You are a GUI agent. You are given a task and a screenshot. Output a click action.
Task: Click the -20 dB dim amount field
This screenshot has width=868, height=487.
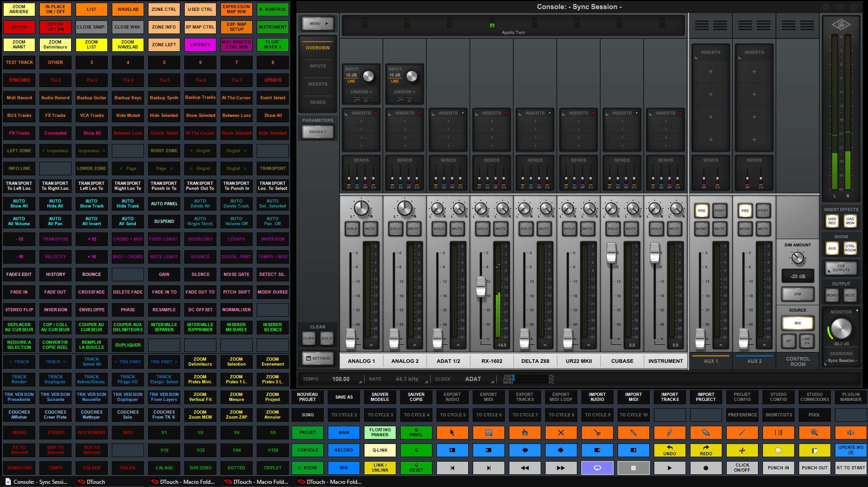798,276
